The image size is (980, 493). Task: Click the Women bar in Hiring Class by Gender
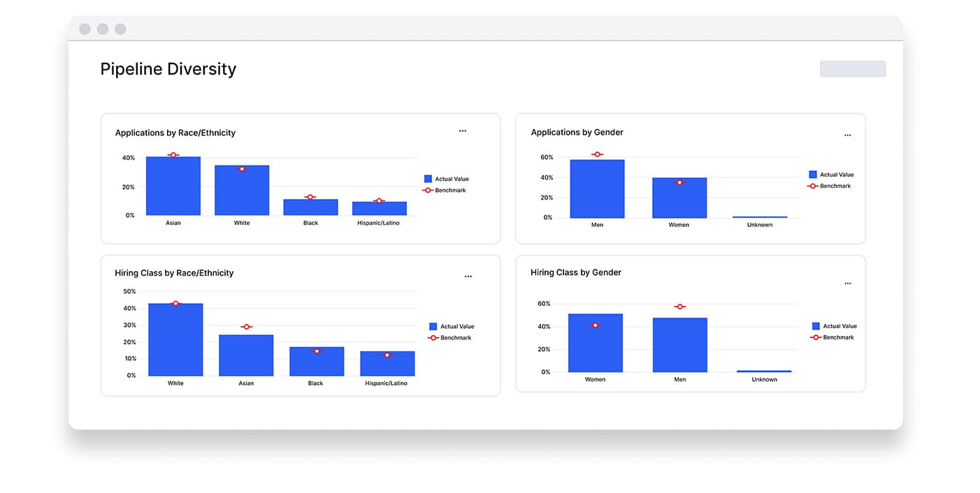click(595, 344)
